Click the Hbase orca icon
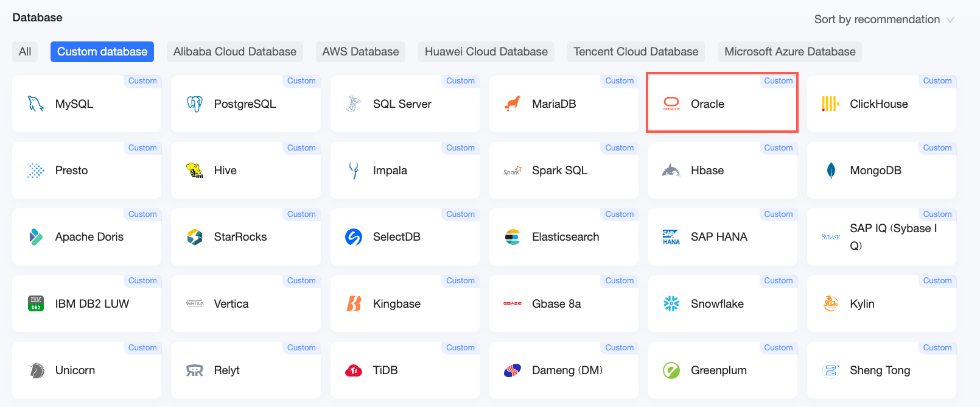 click(671, 171)
